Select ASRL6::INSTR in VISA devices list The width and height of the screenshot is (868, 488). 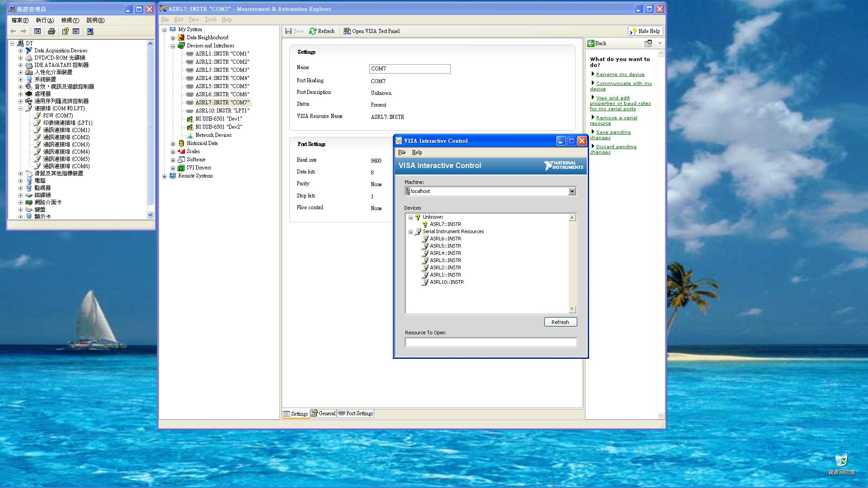click(x=445, y=239)
